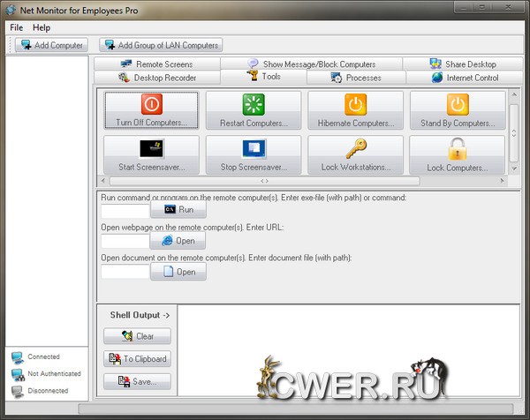Add Group of LAN Computers
Viewport: 530px width, 420px height.
161,45
